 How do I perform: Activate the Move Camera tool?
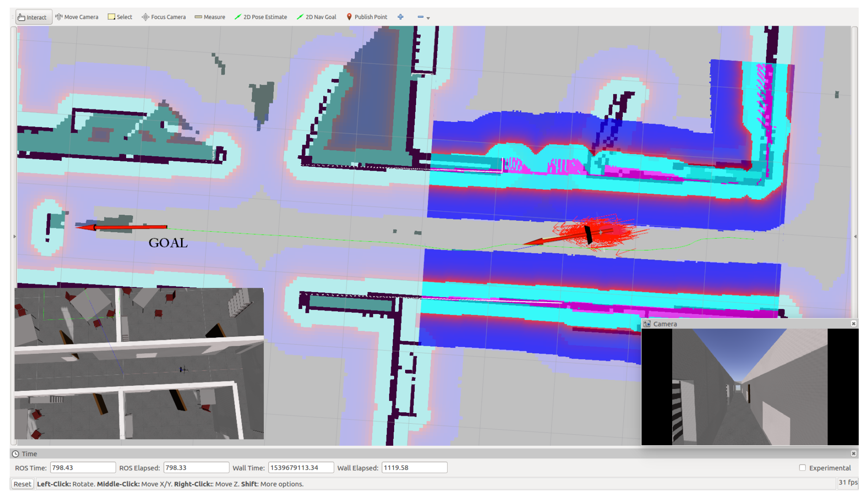click(x=77, y=17)
